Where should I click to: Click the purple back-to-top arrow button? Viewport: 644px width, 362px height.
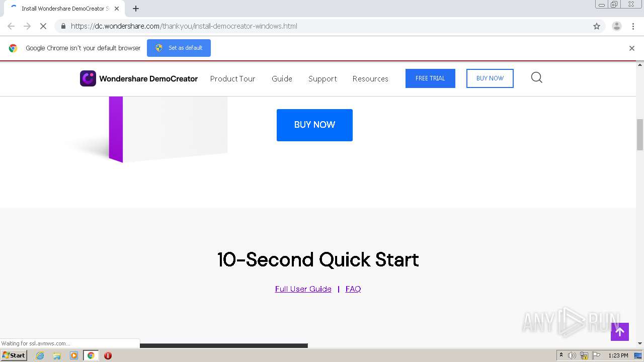pyautogui.click(x=620, y=332)
